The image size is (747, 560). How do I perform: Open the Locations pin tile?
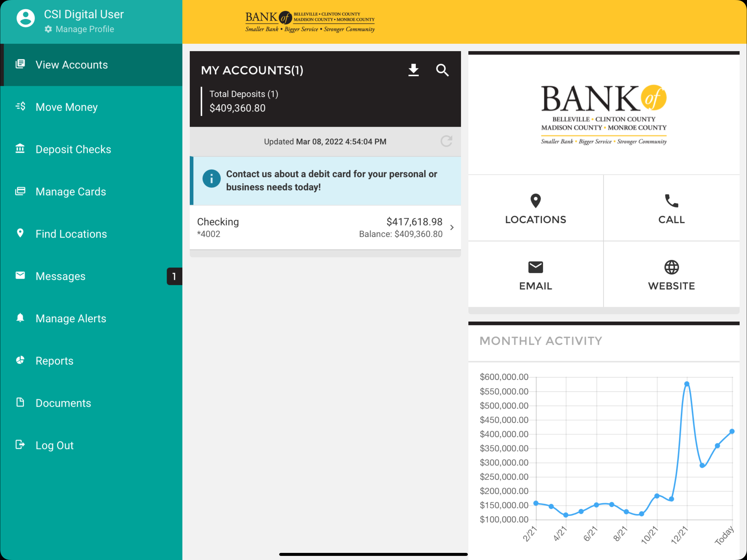[536, 208]
